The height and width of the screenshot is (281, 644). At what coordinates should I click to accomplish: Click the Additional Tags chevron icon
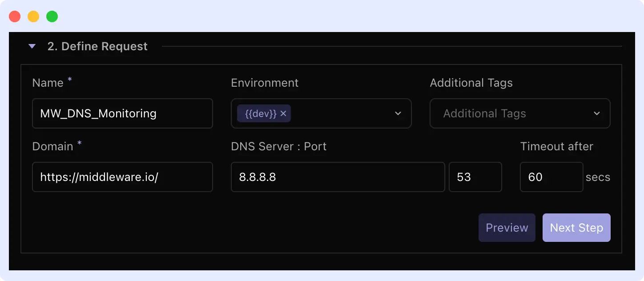pos(596,113)
